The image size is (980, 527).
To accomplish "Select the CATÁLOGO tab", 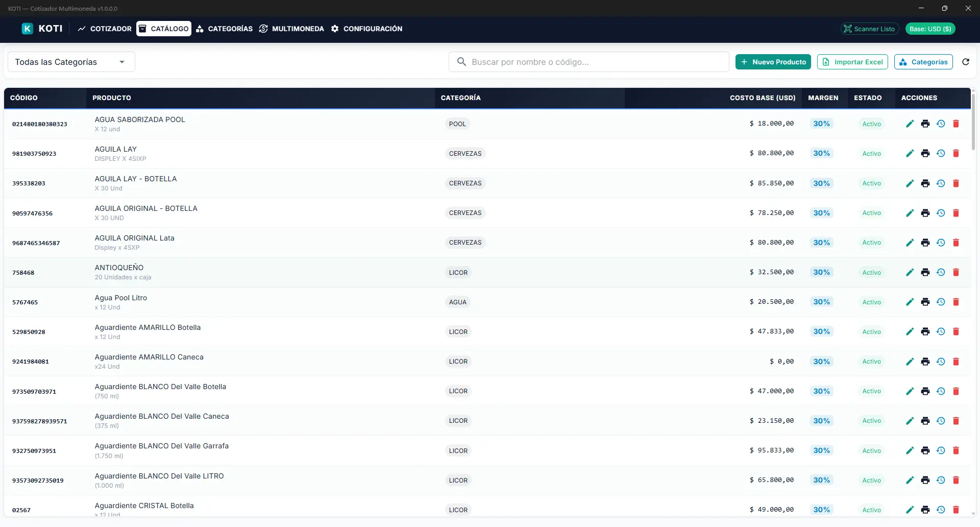I will click(x=164, y=29).
